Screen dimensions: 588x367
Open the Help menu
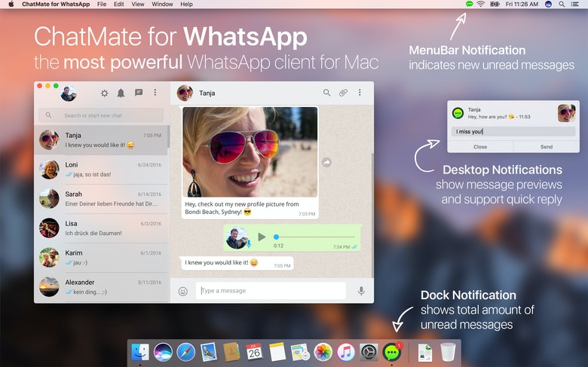pos(186,4)
